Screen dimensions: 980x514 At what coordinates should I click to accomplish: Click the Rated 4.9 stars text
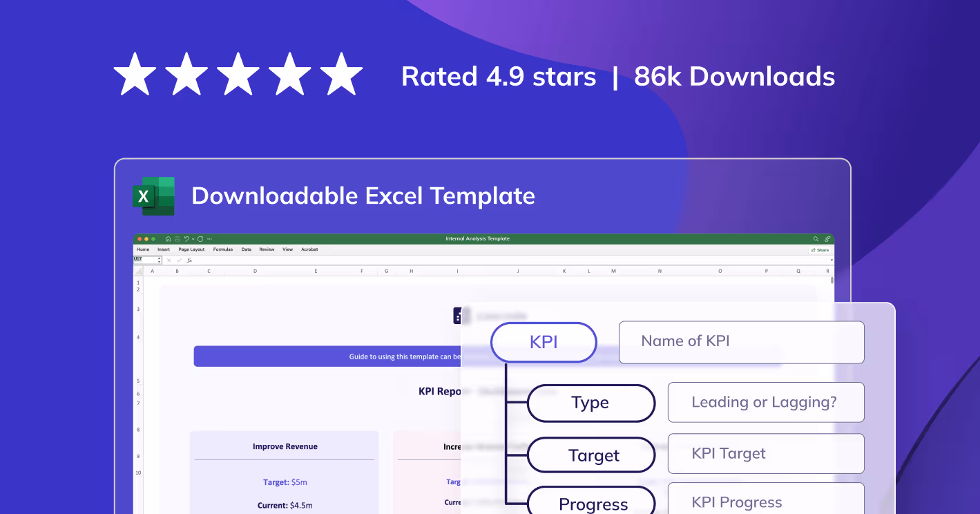tap(499, 77)
